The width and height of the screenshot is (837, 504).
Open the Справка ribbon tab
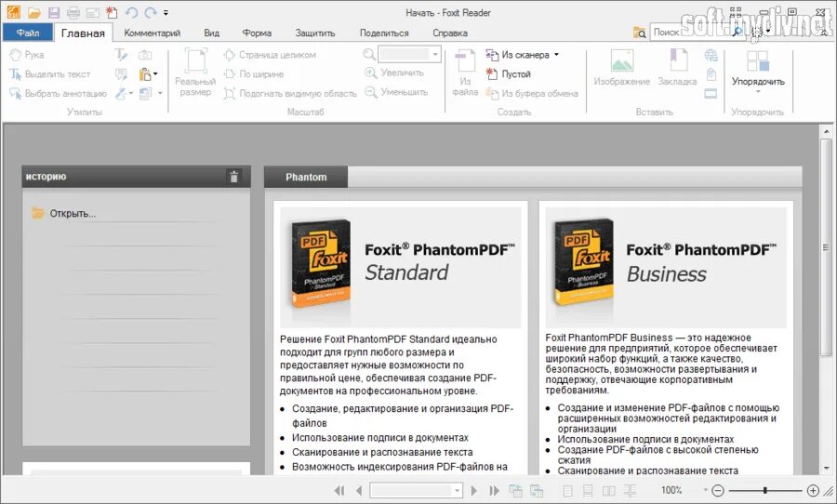point(450,33)
